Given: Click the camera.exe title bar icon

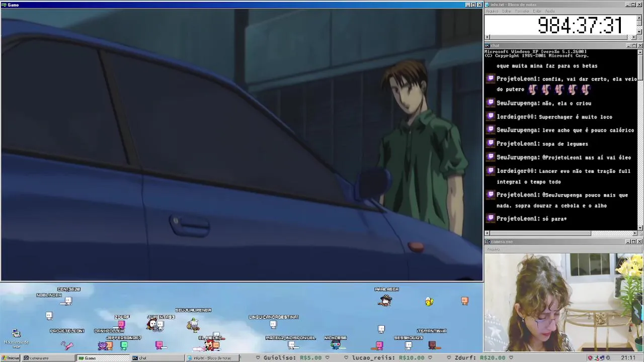Looking at the screenshot, I should 487,242.
